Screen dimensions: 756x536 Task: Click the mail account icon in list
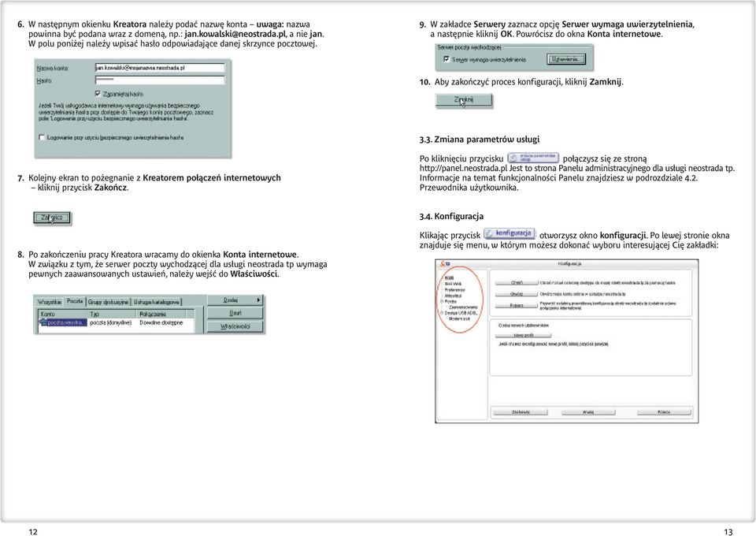pyautogui.click(x=43, y=322)
